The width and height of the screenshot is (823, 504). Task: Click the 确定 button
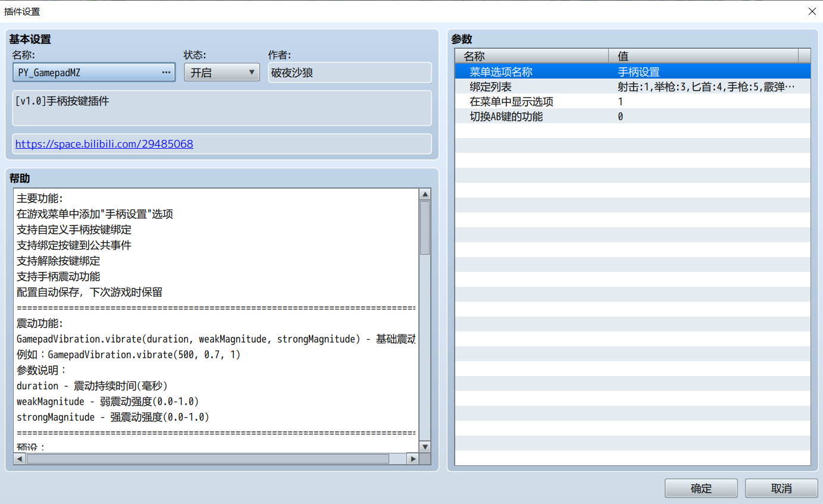(701, 489)
